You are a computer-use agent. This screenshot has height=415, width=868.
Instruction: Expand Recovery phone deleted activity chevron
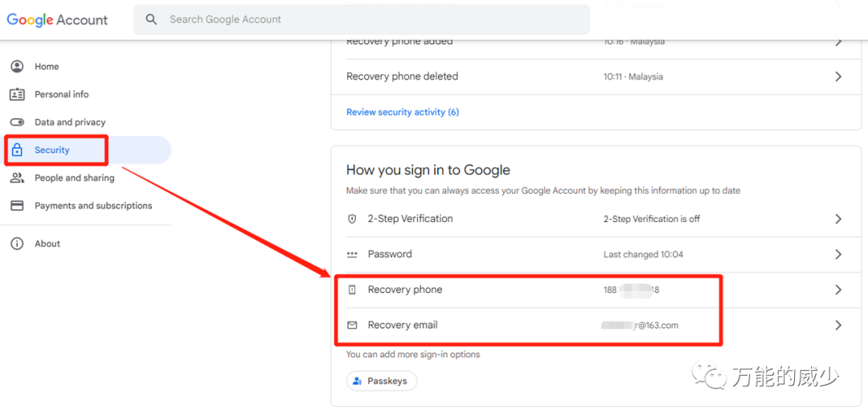coord(838,76)
